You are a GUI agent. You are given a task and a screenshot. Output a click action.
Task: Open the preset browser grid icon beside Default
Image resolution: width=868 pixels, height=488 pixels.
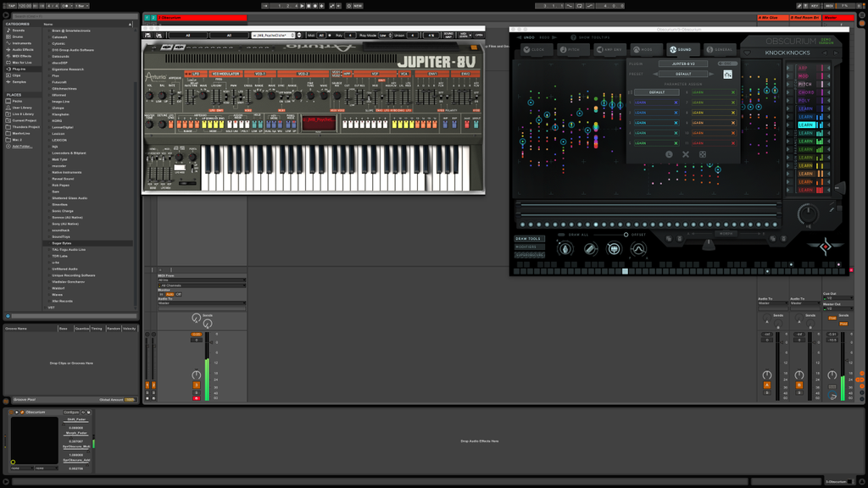pos(728,75)
